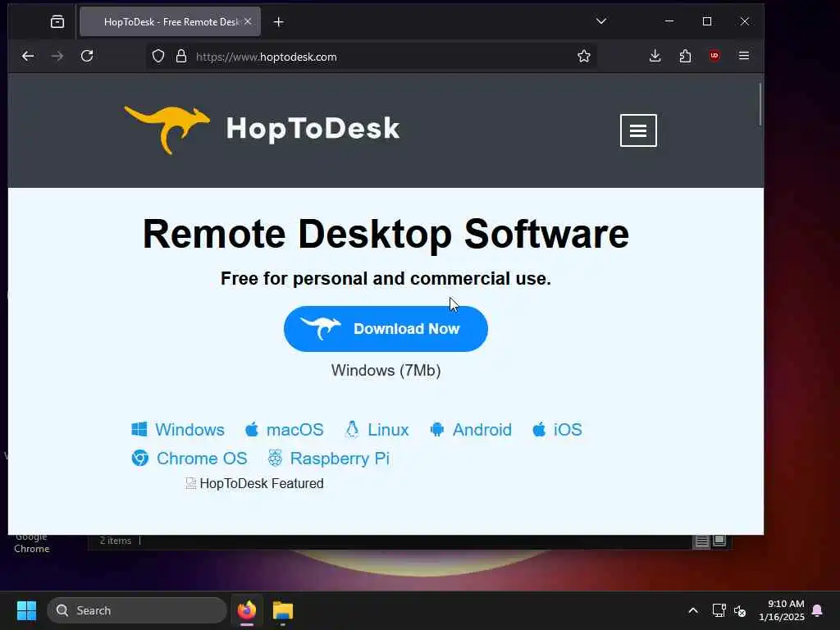The image size is (840, 630).
Task: Click the taskbar Search box
Action: [x=137, y=610]
